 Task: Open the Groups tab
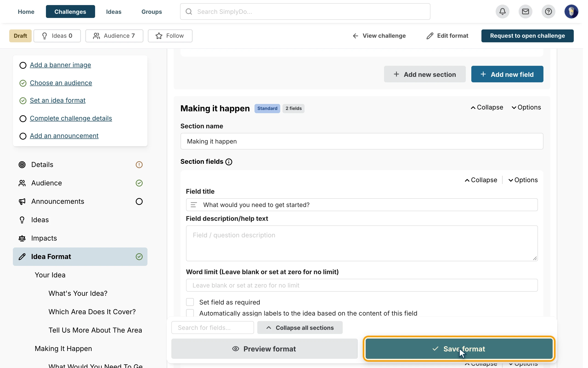(x=152, y=11)
